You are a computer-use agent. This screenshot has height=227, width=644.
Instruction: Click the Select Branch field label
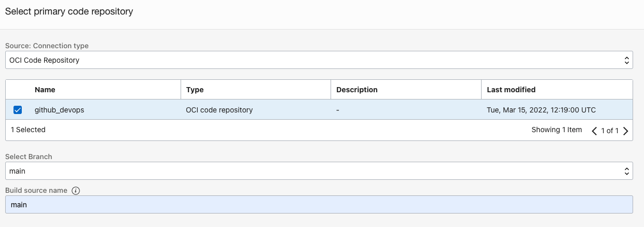click(x=29, y=157)
